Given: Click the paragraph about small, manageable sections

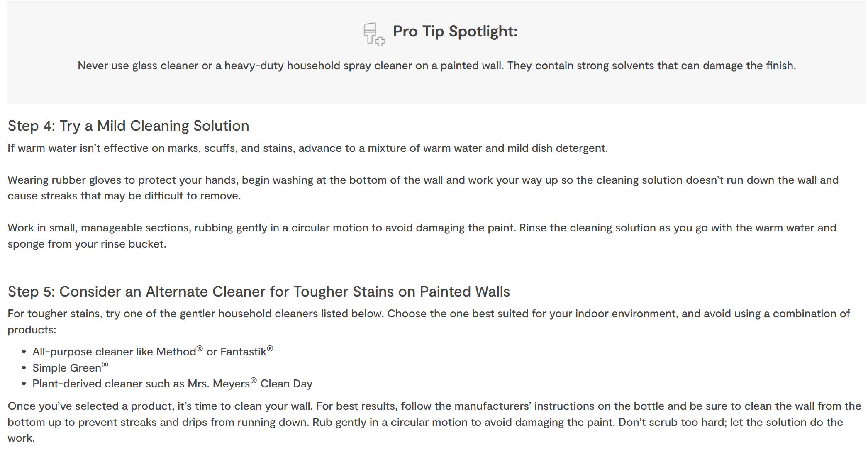Looking at the screenshot, I should [422, 228].
